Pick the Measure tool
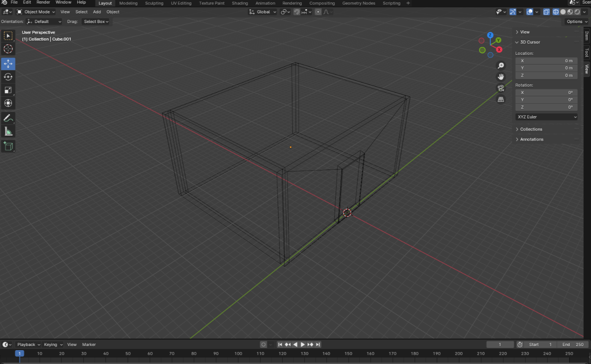The height and width of the screenshot is (364, 591). coord(8,132)
